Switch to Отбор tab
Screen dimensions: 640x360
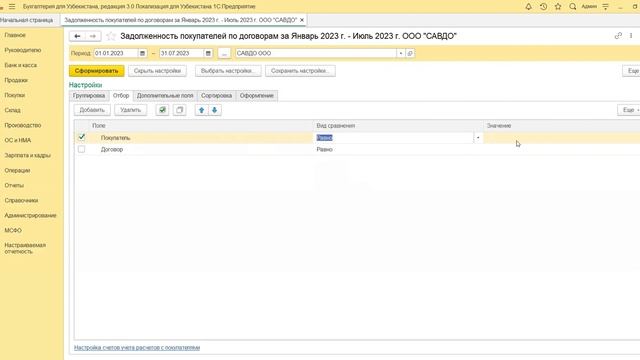(121, 96)
